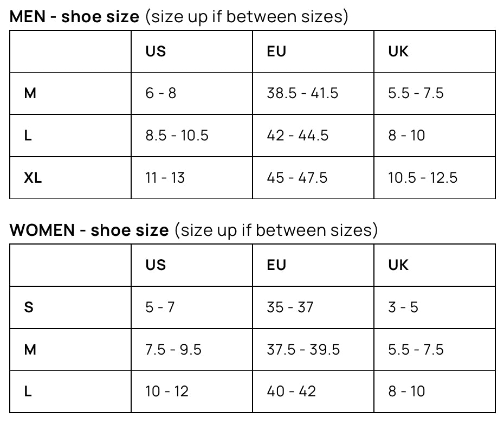The image size is (504, 424).
Task: Click men's UK 10.5 - 12.5 cell
Action: (423, 177)
